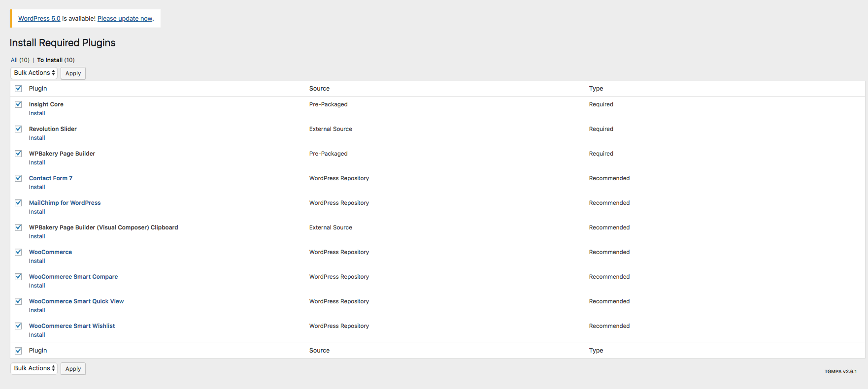Viewport: 868px width, 389px height.
Task: Click the Type column label in footer
Action: click(596, 351)
